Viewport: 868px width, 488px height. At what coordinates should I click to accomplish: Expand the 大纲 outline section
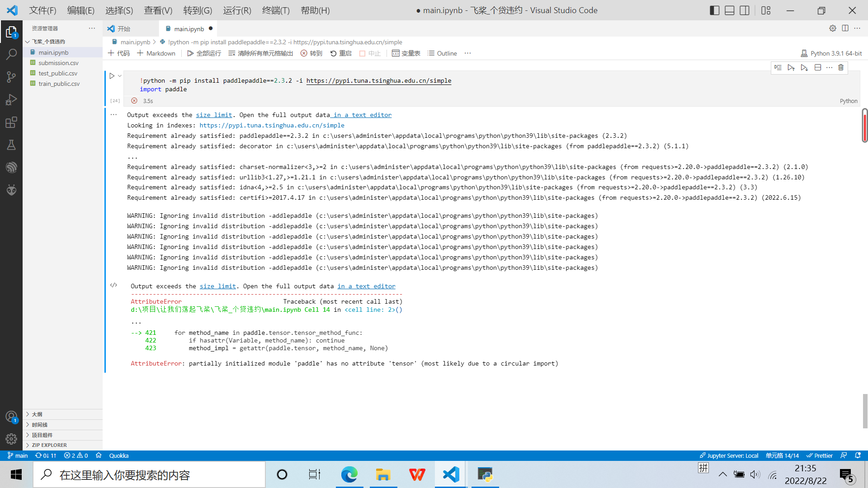pos(62,414)
